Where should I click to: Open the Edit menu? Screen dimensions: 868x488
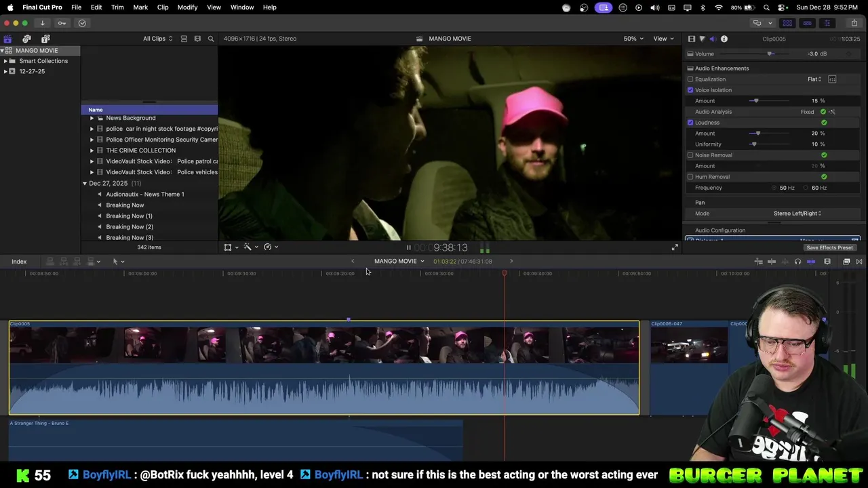[96, 7]
